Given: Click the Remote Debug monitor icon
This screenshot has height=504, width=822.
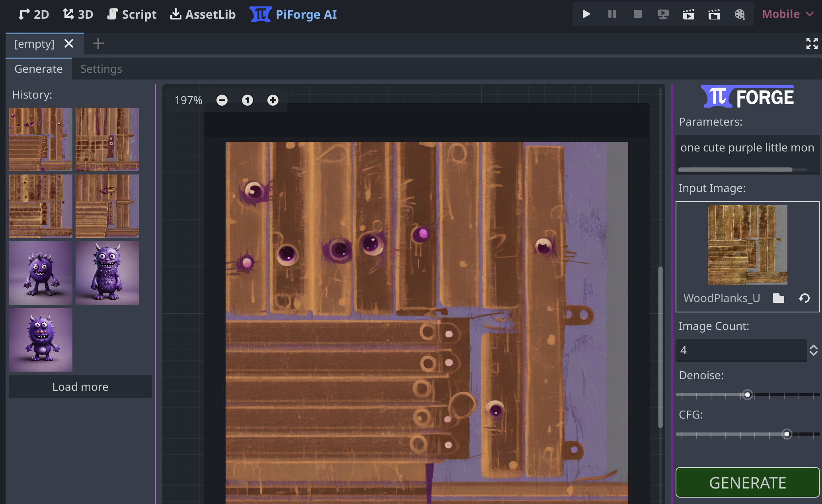Looking at the screenshot, I should tap(663, 14).
